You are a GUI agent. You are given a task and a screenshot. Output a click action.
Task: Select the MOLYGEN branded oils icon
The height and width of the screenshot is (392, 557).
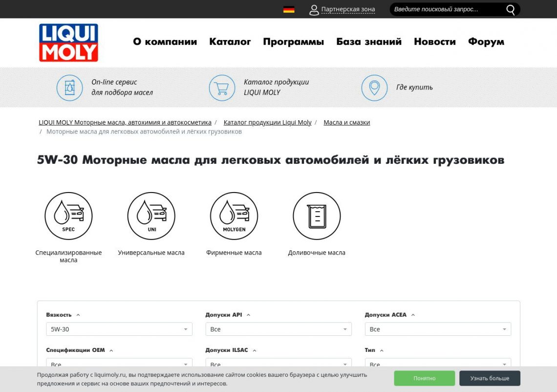tap(234, 216)
